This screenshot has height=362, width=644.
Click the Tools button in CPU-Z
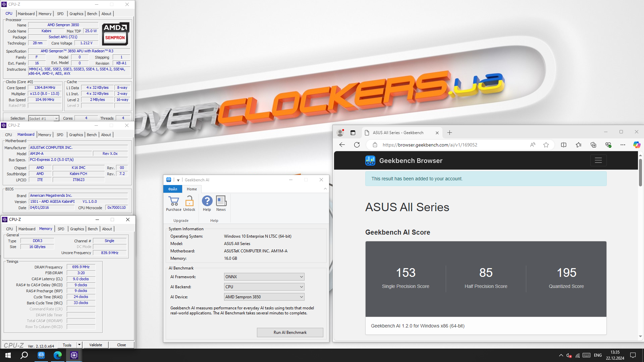[67, 345]
